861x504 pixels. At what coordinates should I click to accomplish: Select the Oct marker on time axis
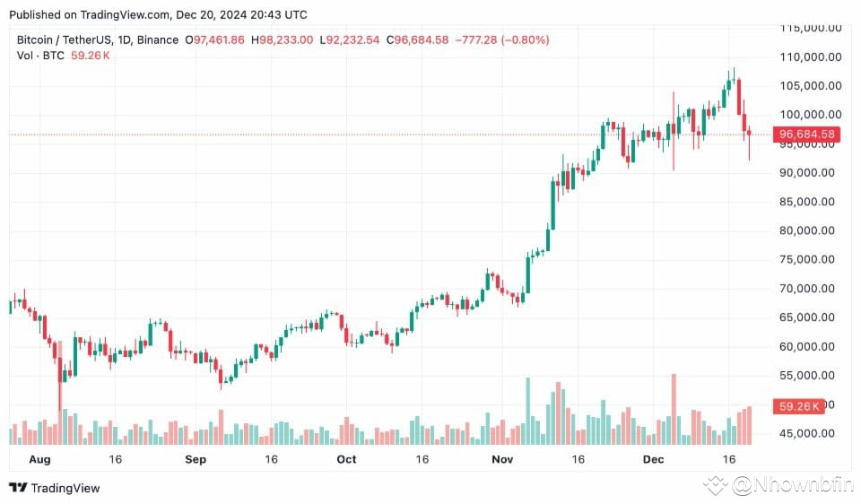346,459
